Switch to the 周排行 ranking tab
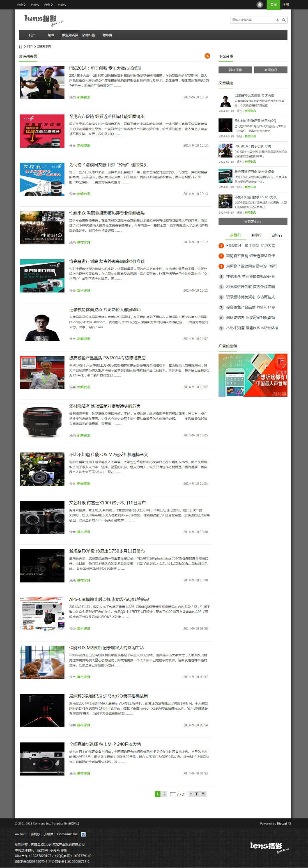 pyautogui.click(x=256, y=235)
